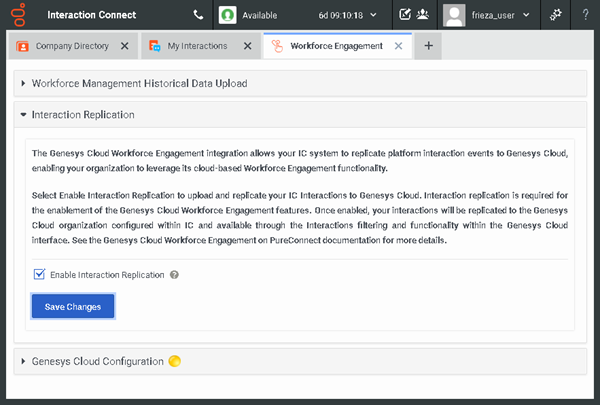Open the settings gears icon
Viewport: 600px width, 405px height.
(x=556, y=15)
